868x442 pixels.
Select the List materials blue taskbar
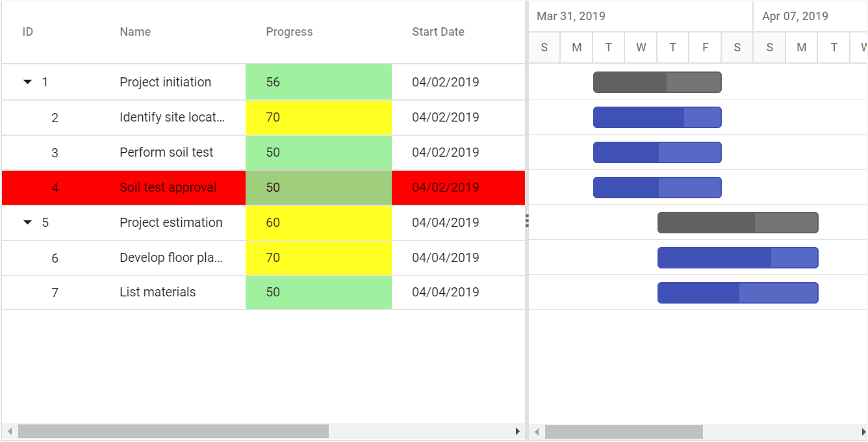click(x=737, y=292)
